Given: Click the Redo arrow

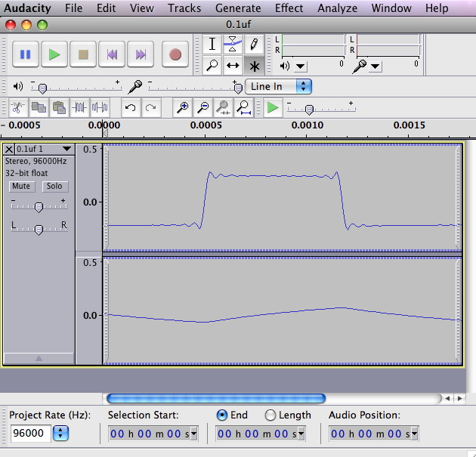Looking at the screenshot, I should pyautogui.click(x=151, y=107).
